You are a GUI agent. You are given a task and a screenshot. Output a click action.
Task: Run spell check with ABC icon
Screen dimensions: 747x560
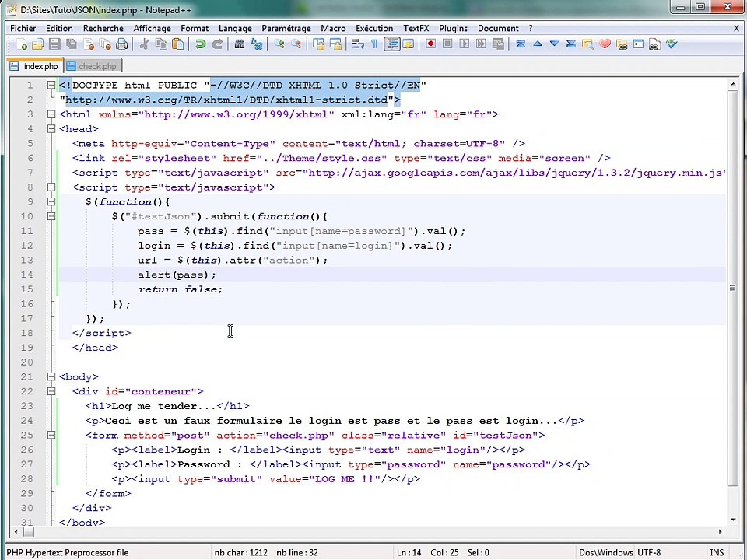(672, 44)
